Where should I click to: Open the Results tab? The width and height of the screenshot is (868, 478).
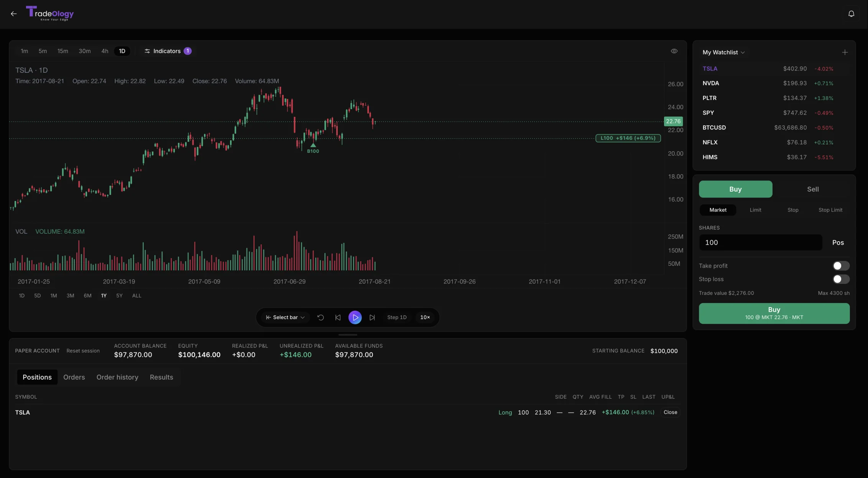click(161, 377)
